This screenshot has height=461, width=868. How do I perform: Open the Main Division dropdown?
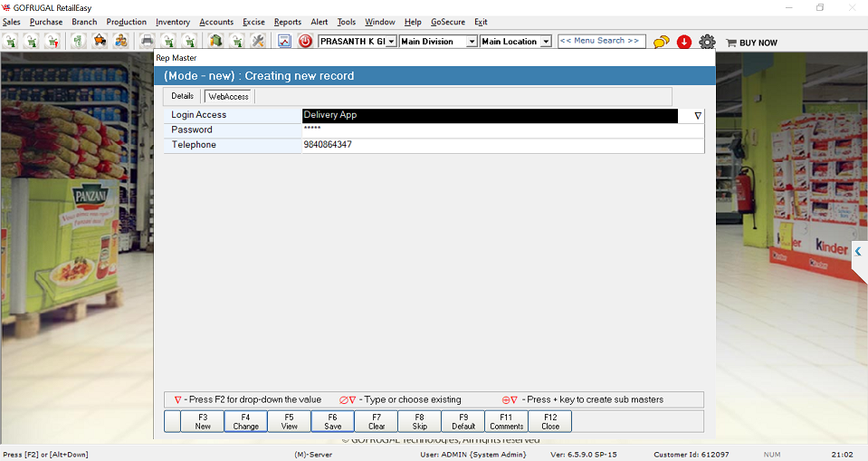(472, 42)
